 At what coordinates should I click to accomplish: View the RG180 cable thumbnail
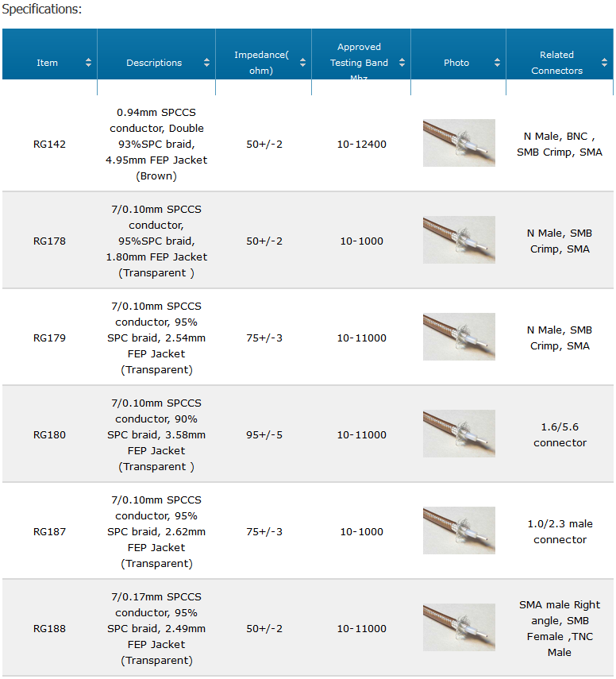[x=459, y=434]
